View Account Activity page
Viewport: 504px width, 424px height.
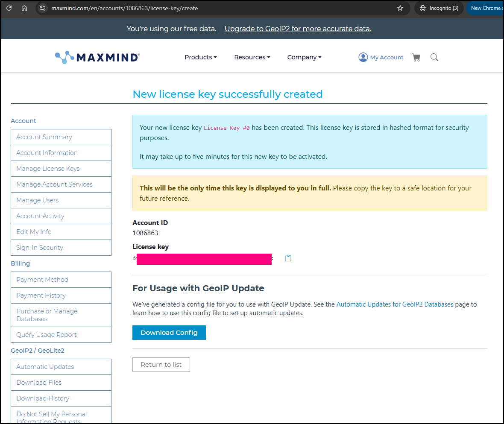point(61,216)
